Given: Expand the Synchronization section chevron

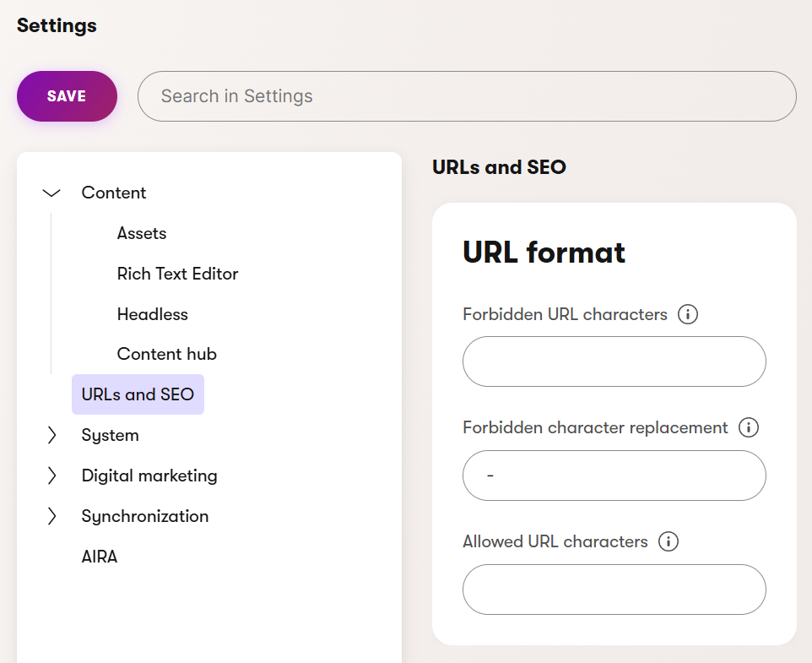Looking at the screenshot, I should click(x=51, y=517).
